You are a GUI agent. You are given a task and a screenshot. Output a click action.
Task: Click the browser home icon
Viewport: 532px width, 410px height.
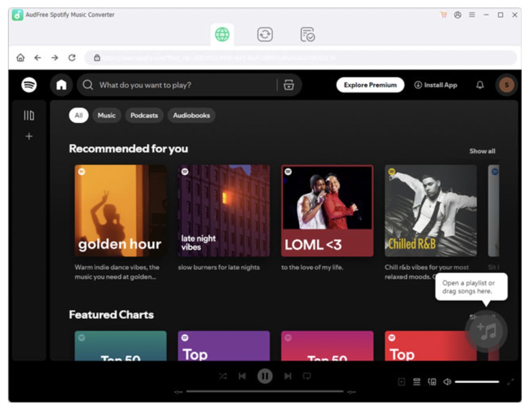[21, 58]
